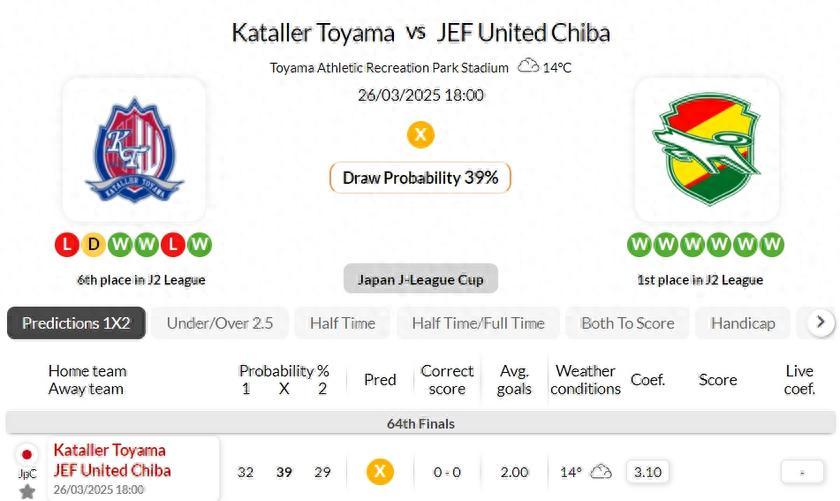Open the Handicap tab

pyautogui.click(x=742, y=323)
